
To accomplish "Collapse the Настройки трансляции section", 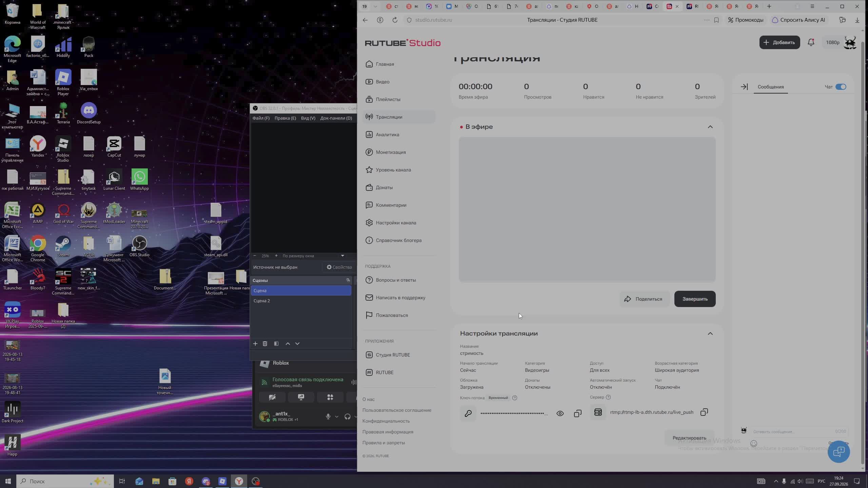I will (710, 333).
